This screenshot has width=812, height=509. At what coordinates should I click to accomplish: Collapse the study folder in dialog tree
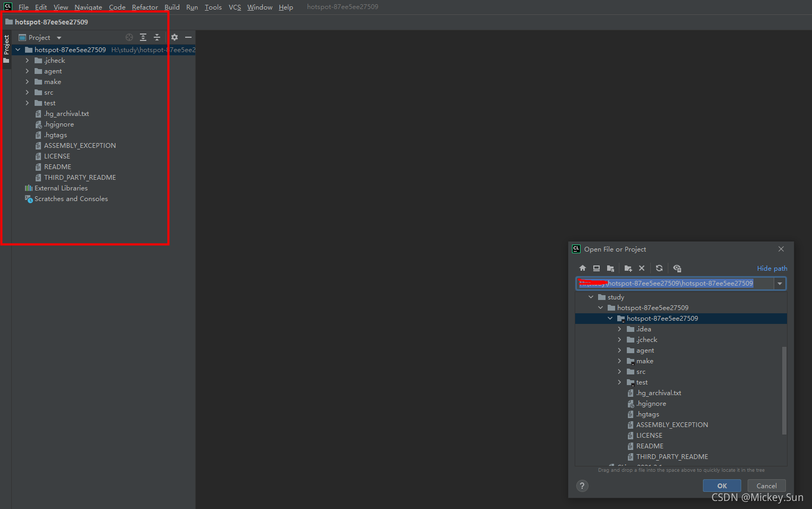pos(591,297)
